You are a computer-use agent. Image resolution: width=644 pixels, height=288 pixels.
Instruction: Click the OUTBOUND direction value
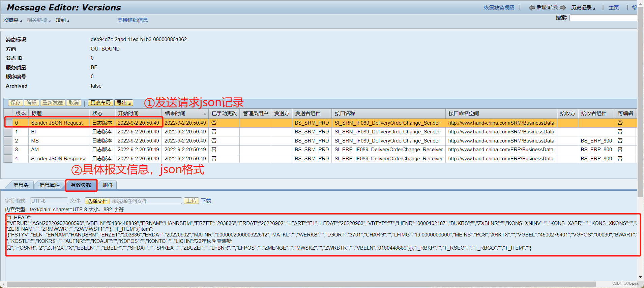[105, 49]
